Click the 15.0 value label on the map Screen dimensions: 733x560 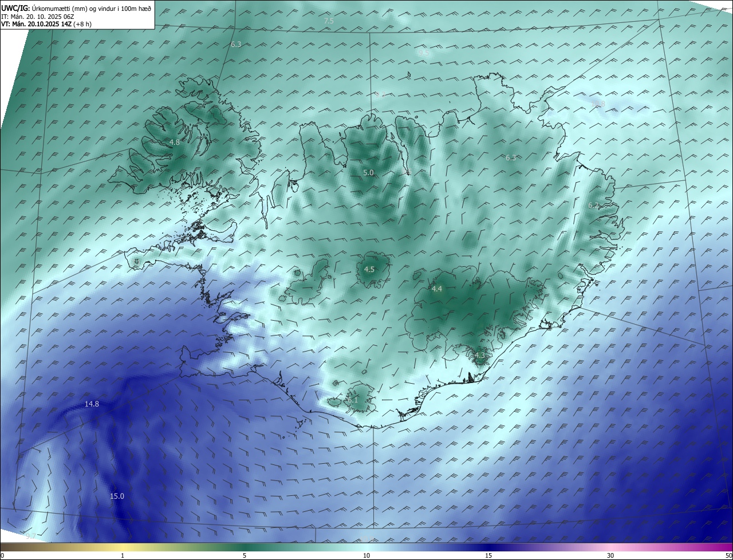[x=117, y=496]
